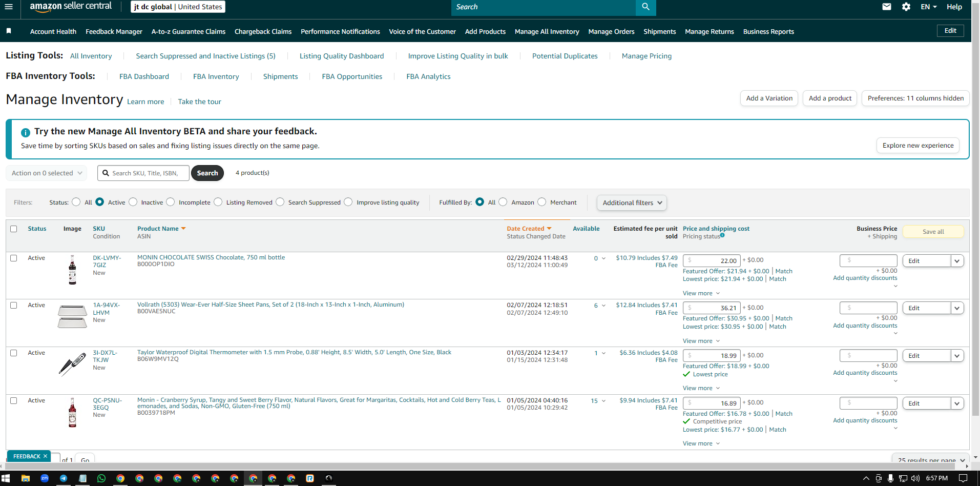Open Feedback Manager in nav bar
The height and width of the screenshot is (486, 980).
(x=114, y=32)
